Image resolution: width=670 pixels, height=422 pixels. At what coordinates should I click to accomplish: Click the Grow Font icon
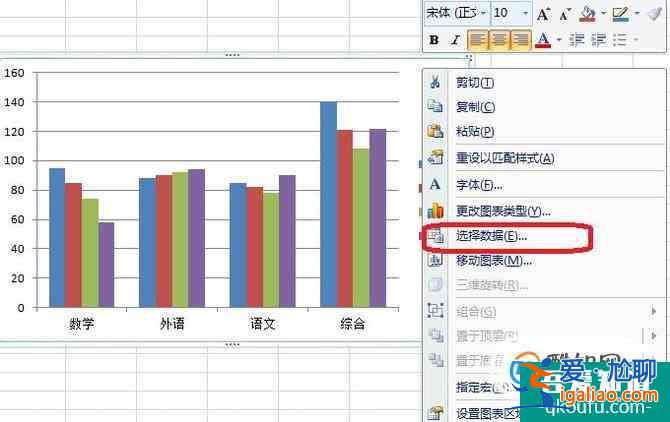coord(543,15)
